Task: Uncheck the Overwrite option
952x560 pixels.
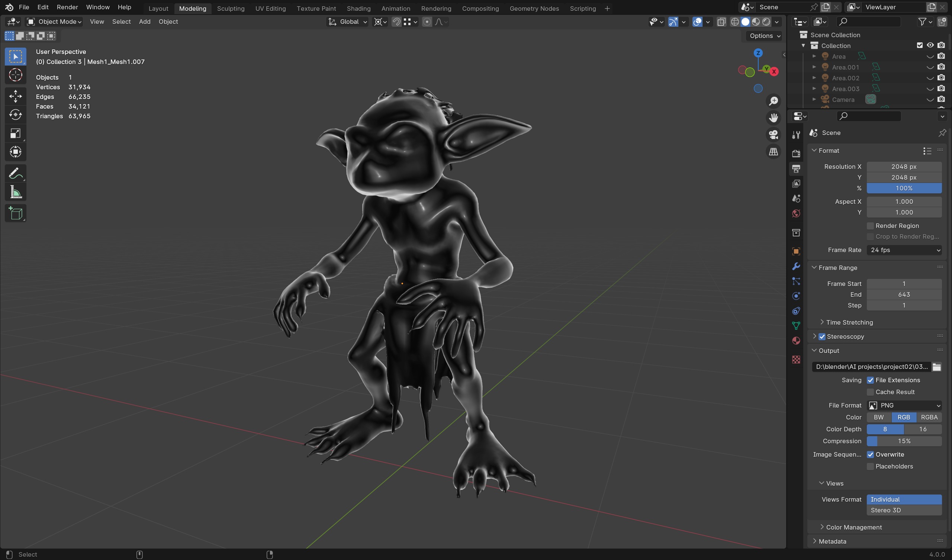Action: pos(870,454)
